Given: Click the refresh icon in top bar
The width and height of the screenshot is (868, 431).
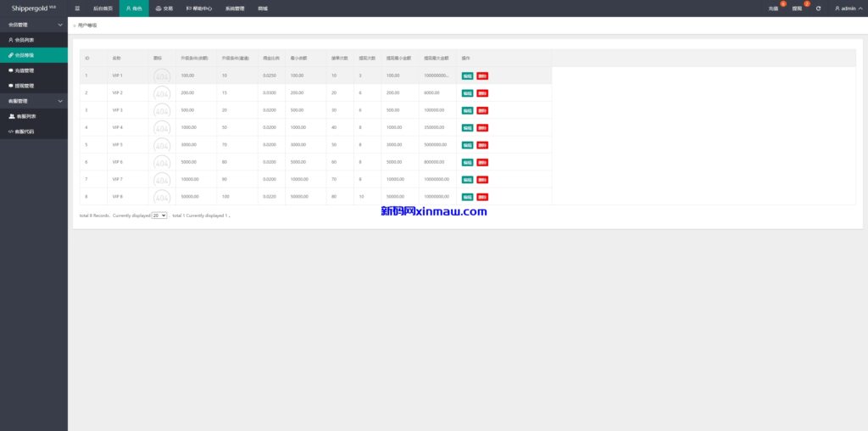Looking at the screenshot, I should (818, 8).
